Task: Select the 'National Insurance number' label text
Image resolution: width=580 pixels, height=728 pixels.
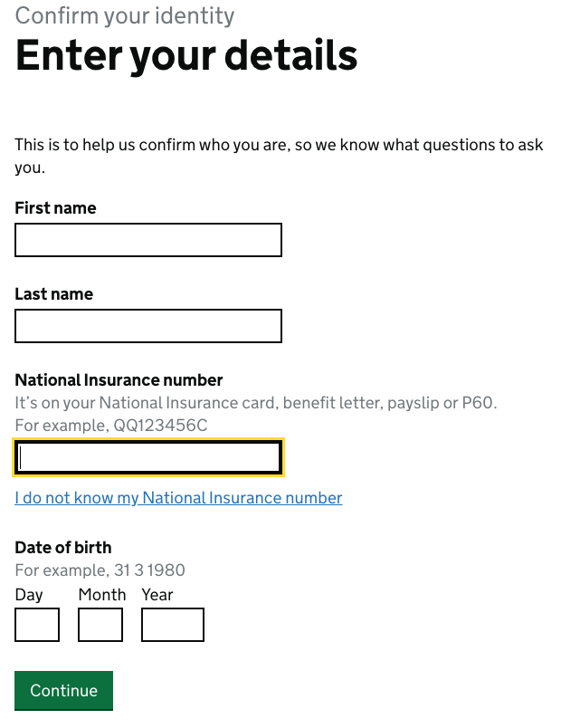Action: (119, 380)
